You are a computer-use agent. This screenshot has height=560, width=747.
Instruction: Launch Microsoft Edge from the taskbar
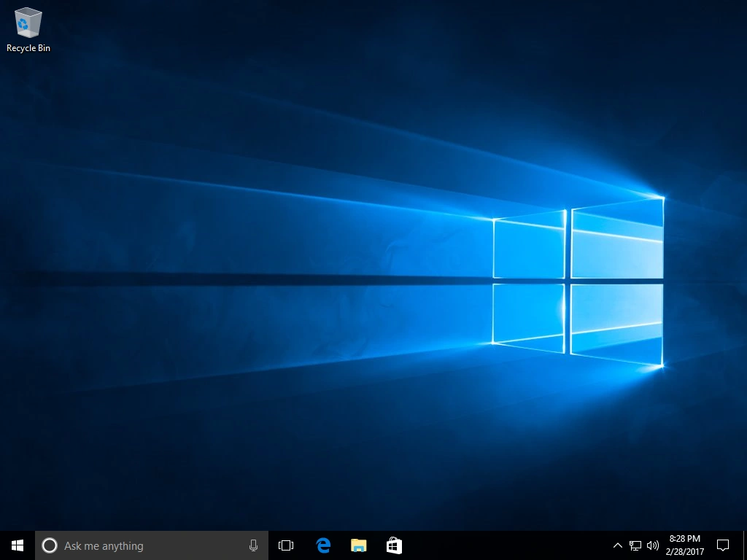[322, 545]
